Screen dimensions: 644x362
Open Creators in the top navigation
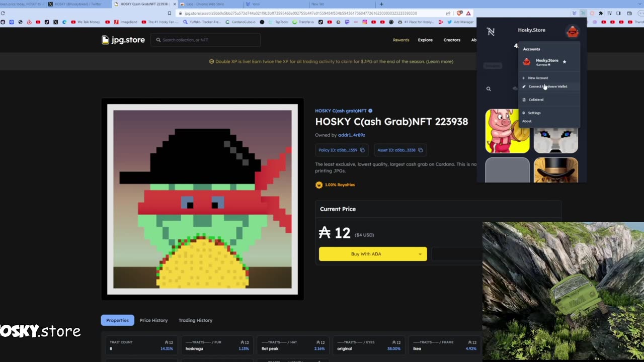point(452,40)
